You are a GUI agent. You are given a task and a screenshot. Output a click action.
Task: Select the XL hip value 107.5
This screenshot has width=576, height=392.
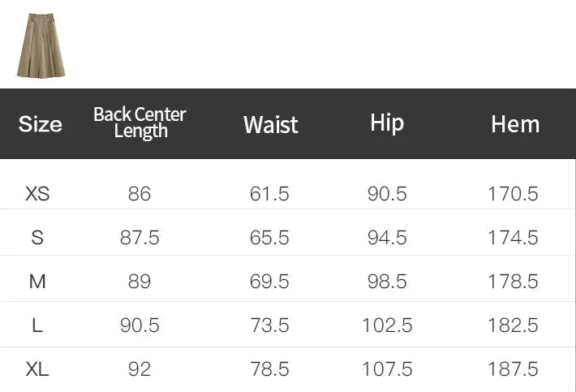(387, 369)
